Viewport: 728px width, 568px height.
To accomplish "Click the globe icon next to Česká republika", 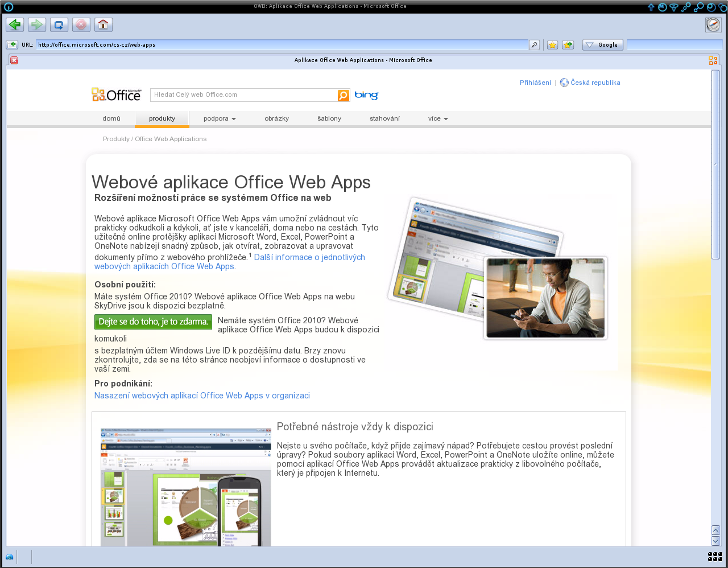I will pyautogui.click(x=564, y=83).
